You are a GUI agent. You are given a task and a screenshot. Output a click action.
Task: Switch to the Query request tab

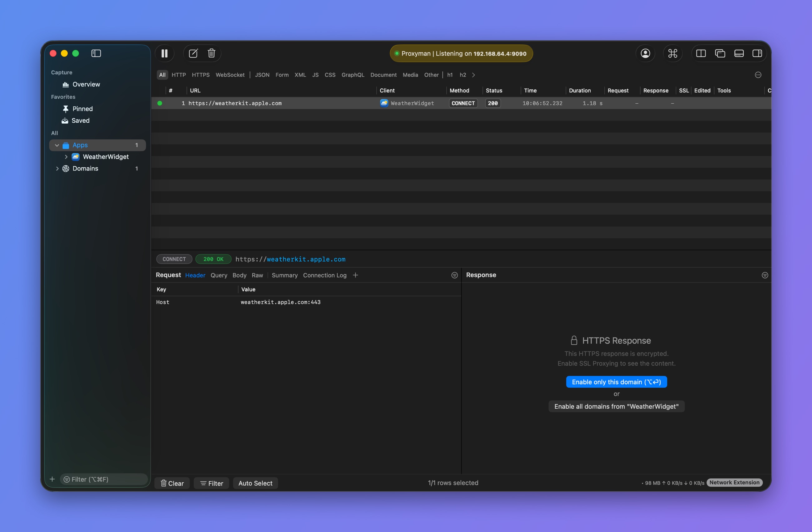[219, 275]
